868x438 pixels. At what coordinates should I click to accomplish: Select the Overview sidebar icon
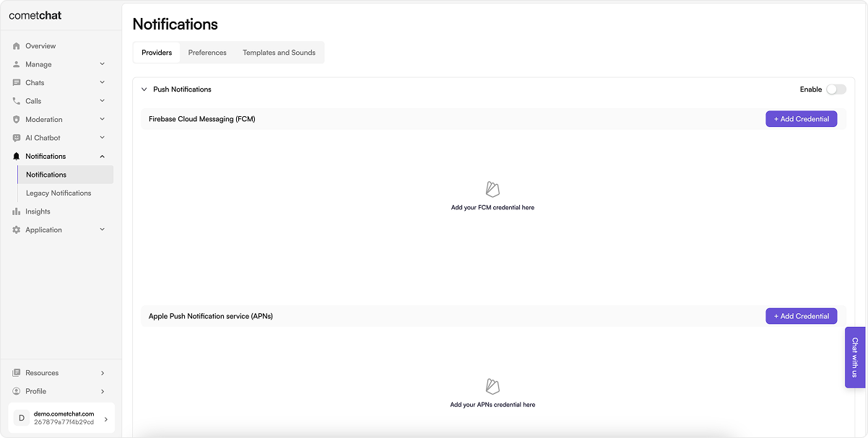16,45
